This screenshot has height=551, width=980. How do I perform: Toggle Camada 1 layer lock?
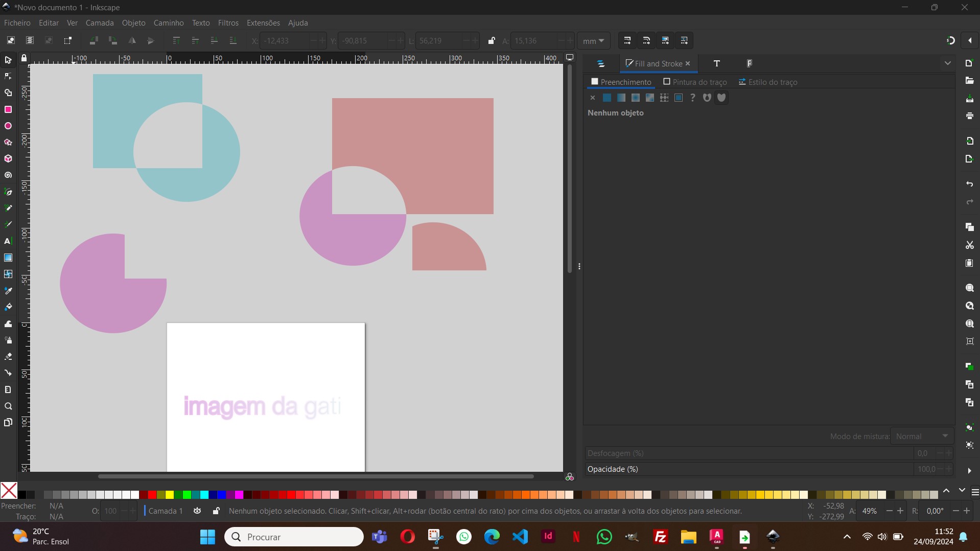216,511
